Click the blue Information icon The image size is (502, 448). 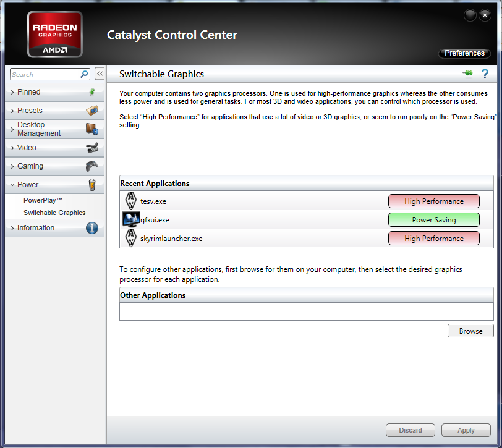(92, 228)
